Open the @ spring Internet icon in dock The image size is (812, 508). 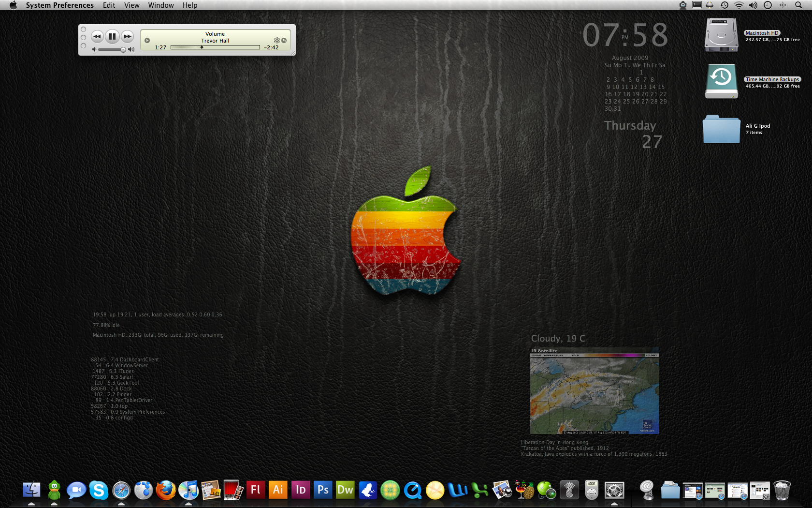click(x=647, y=490)
